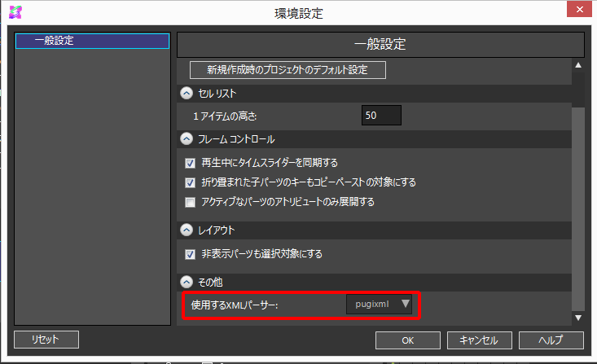Image resolution: width=597 pixels, height=364 pixels.
Task: Click the scrollbar down arrow
Action: [x=578, y=318]
